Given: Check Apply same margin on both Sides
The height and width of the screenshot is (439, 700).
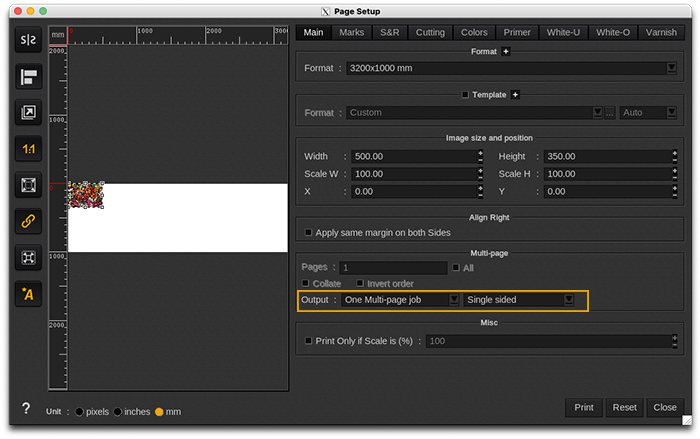Looking at the screenshot, I should [308, 232].
